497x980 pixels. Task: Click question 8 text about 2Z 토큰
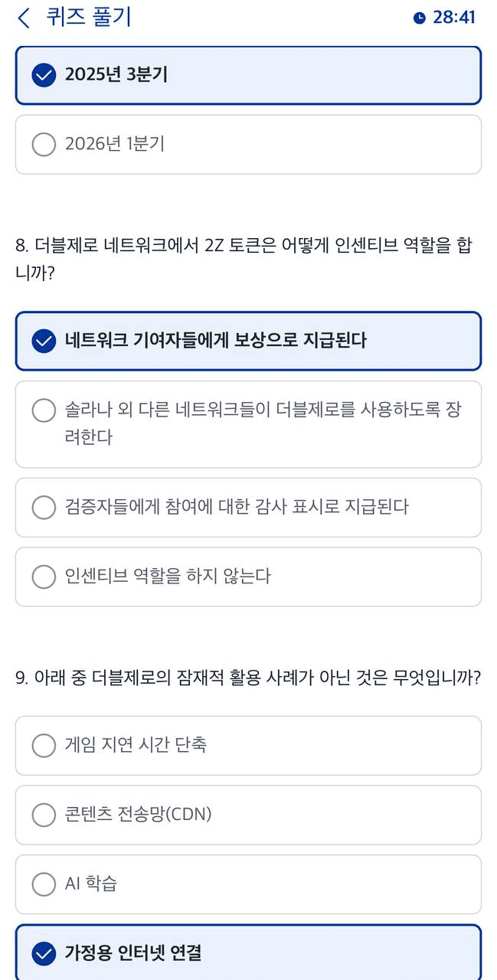click(243, 259)
